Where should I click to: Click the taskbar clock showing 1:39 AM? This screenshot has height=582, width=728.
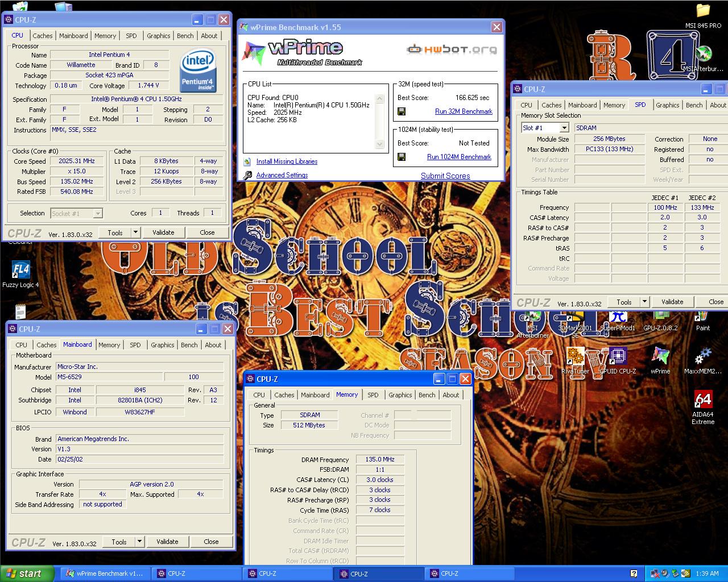click(x=707, y=573)
